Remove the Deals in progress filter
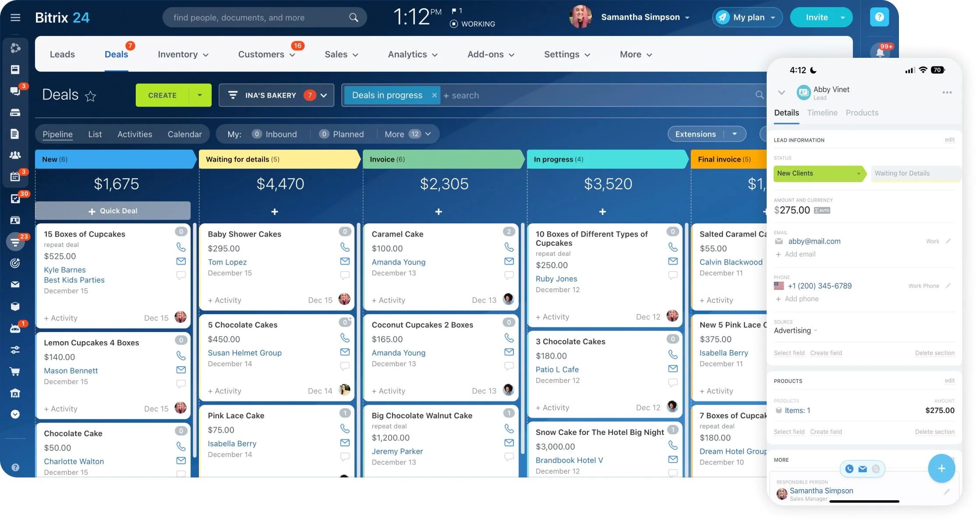This screenshot has height=523, width=980. click(434, 95)
